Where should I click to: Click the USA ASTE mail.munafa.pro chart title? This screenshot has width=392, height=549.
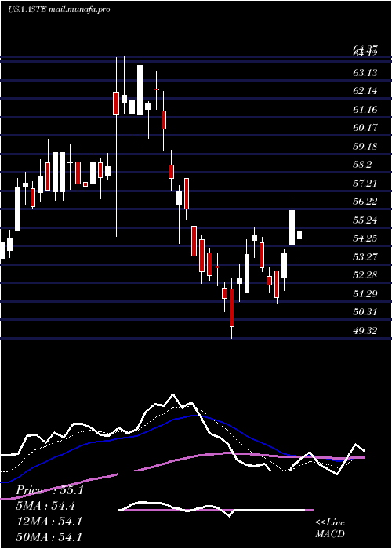[59, 9]
